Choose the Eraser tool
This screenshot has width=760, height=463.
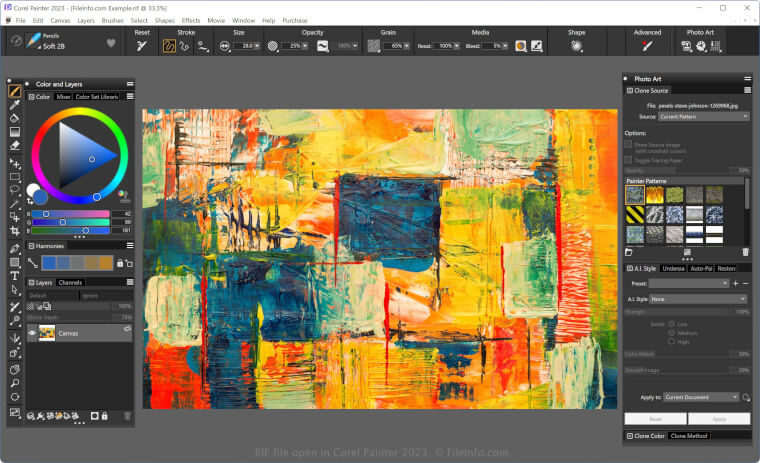(15, 145)
